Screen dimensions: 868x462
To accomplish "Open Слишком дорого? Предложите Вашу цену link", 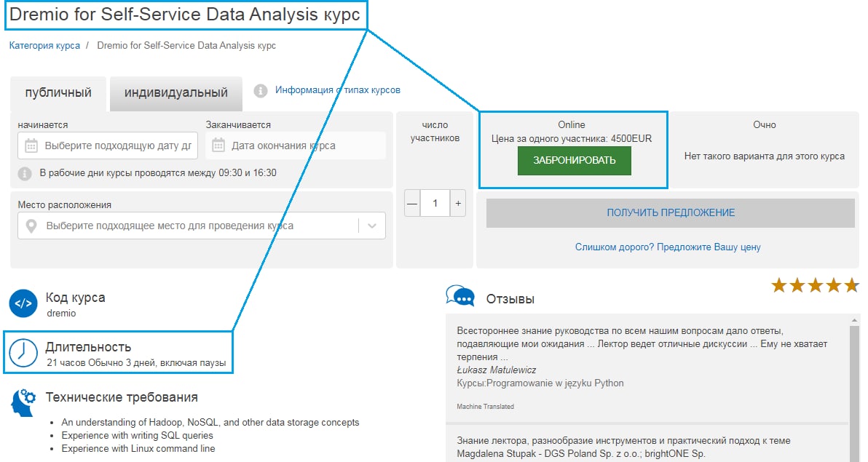I will click(x=668, y=247).
